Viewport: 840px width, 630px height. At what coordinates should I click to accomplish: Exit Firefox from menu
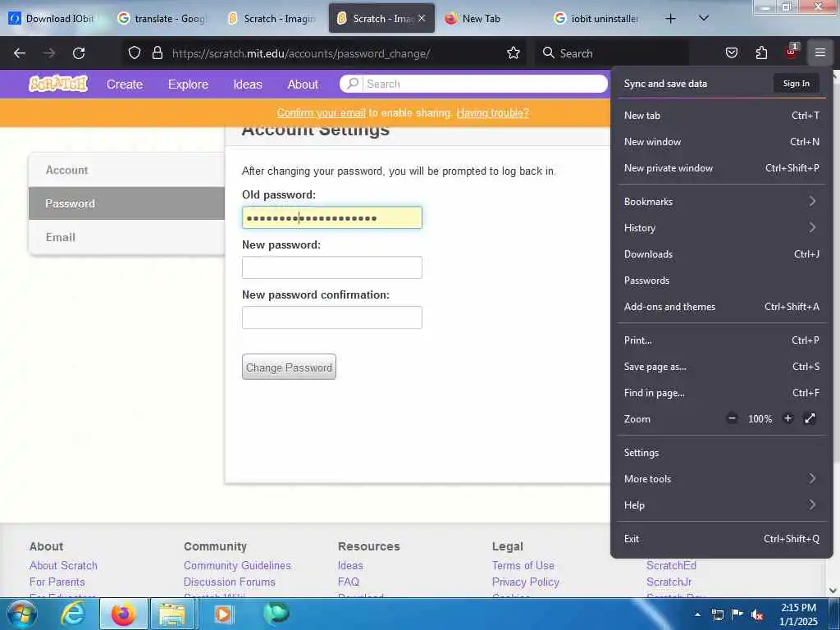[x=720, y=538]
